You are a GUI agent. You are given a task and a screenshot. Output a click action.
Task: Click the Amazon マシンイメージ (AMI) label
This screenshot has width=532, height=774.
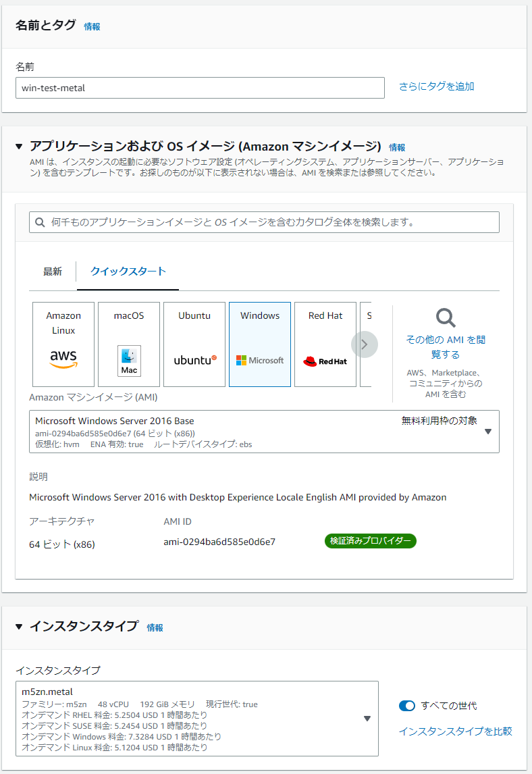[x=93, y=397]
